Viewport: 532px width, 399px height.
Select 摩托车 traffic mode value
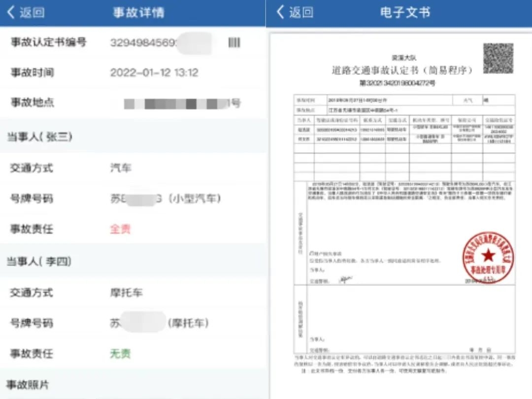[126, 293]
